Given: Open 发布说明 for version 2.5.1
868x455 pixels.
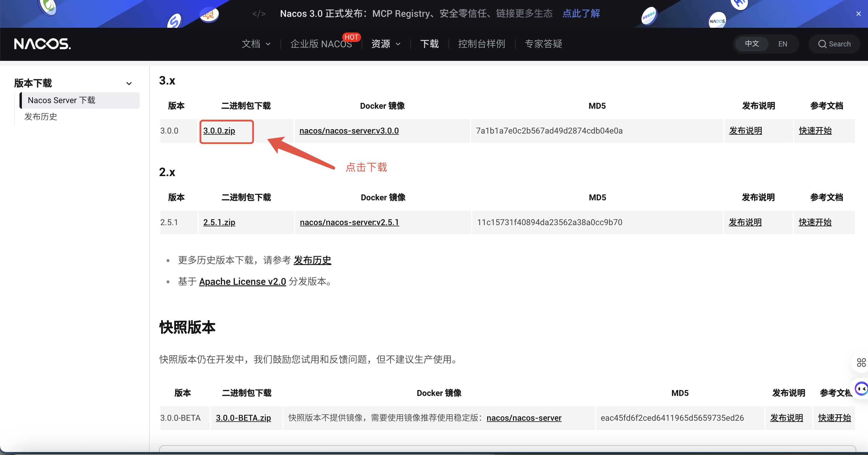Looking at the screenshot, I should pos(745,222).
